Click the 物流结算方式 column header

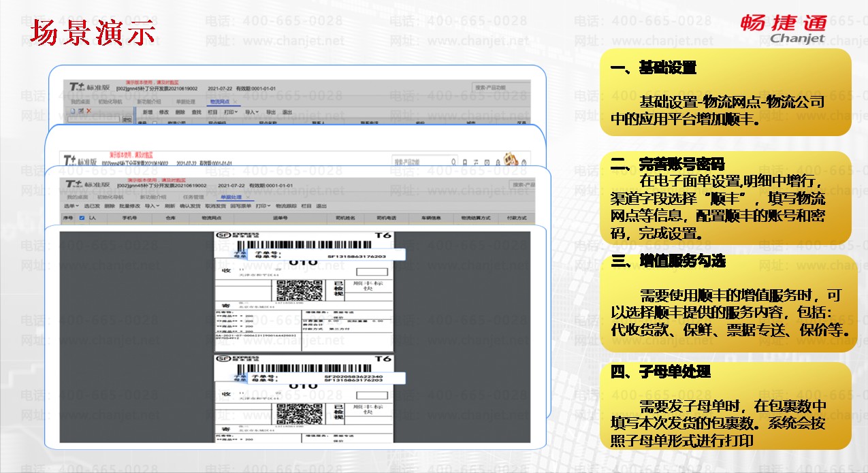476,218
